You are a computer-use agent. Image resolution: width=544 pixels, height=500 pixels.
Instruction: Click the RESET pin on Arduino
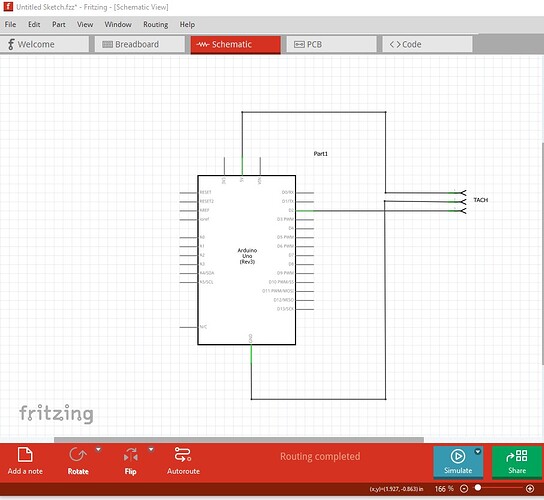coord(188,193)
